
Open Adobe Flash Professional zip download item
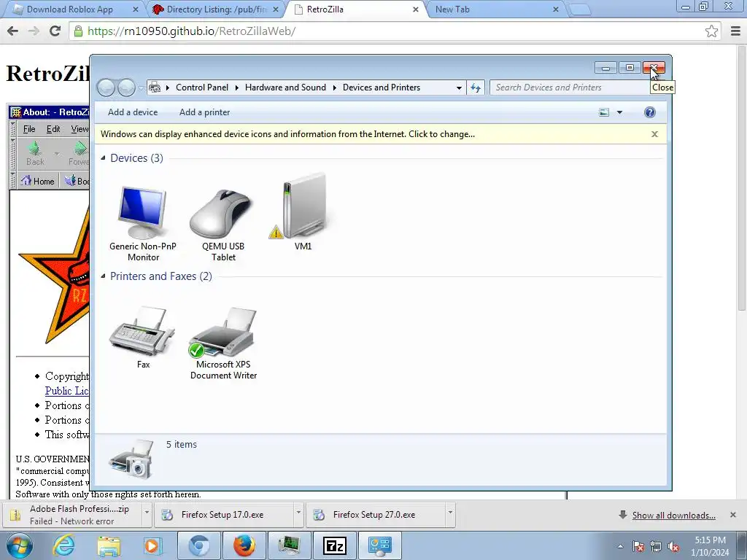(71, 515)
